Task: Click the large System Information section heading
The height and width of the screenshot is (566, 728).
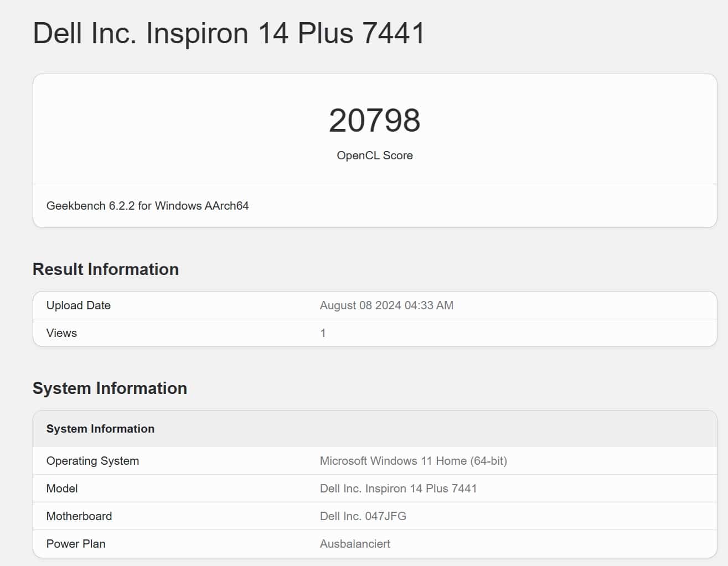Action: pyautogui.click(x=110, y=388)
